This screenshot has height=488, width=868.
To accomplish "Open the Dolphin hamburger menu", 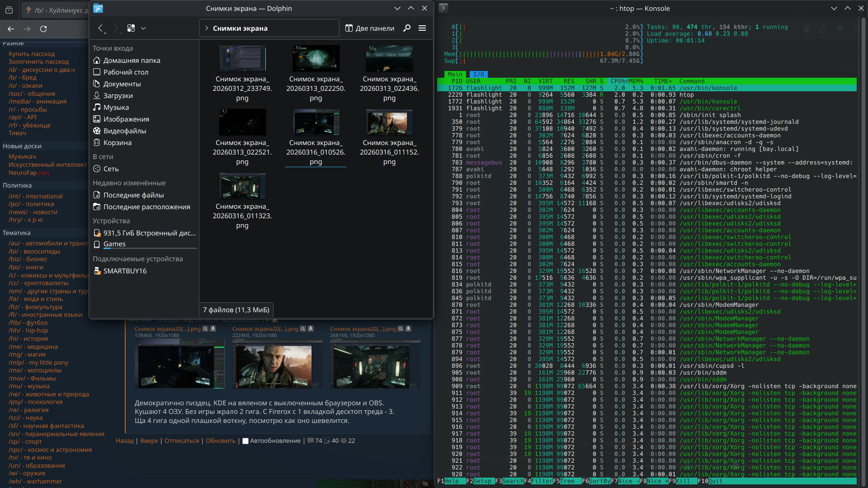I will [422, 28].
